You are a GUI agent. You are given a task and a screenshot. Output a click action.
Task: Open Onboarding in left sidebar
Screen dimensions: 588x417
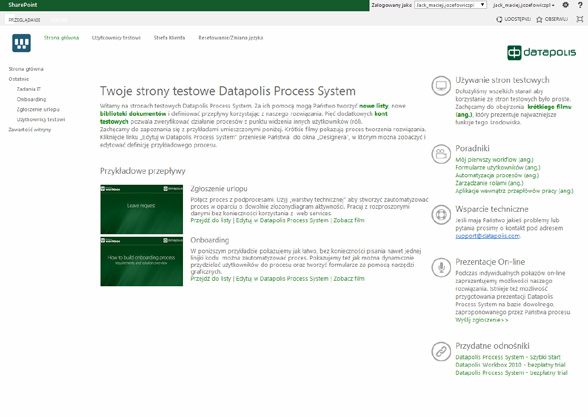click(x=32, y=99)
